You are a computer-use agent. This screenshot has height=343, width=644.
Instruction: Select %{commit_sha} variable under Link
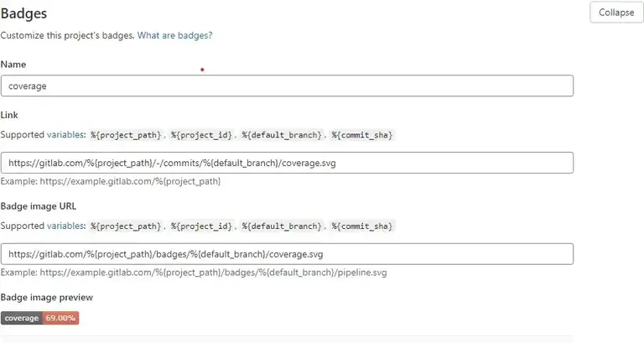click(x=362, y=134)
